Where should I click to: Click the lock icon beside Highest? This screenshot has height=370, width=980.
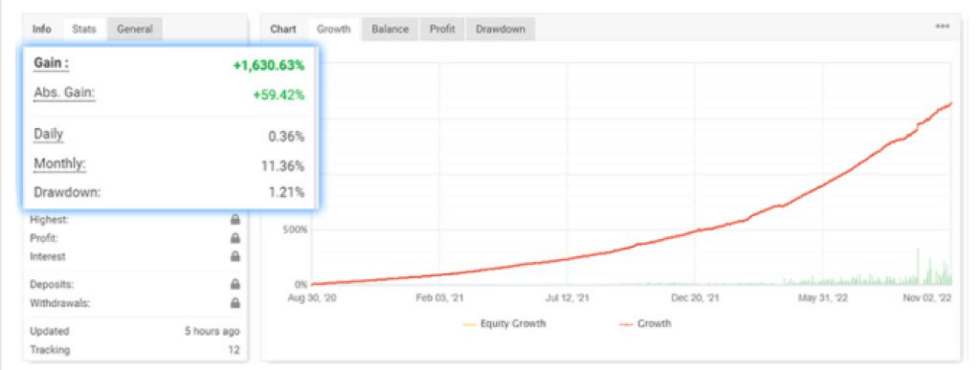(235, 220)
